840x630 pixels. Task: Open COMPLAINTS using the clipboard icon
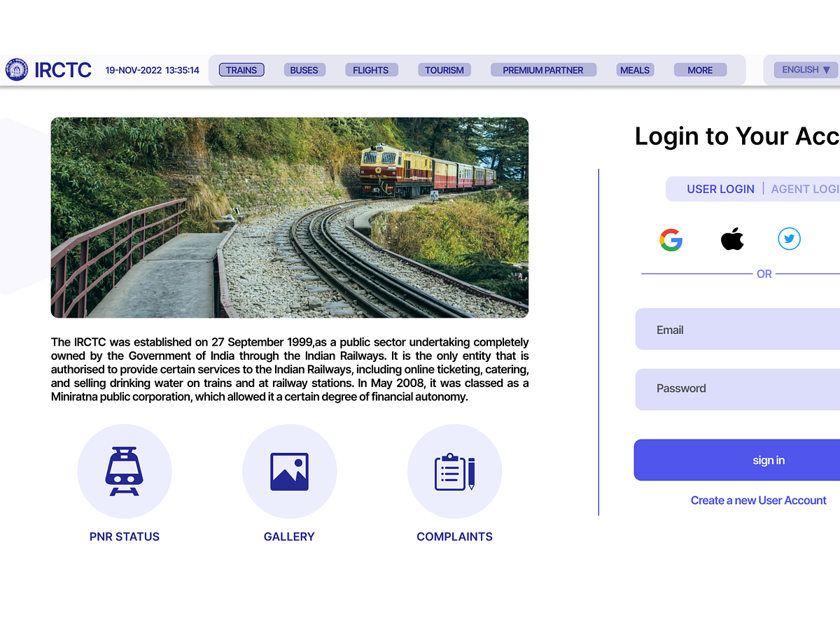click(x=454, y=471)
